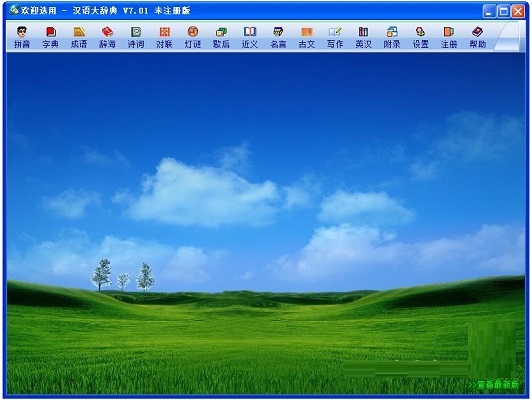This screenshot has width=532, height=400.
Task: Open the 设置 settings
Action: click(420, 37)
